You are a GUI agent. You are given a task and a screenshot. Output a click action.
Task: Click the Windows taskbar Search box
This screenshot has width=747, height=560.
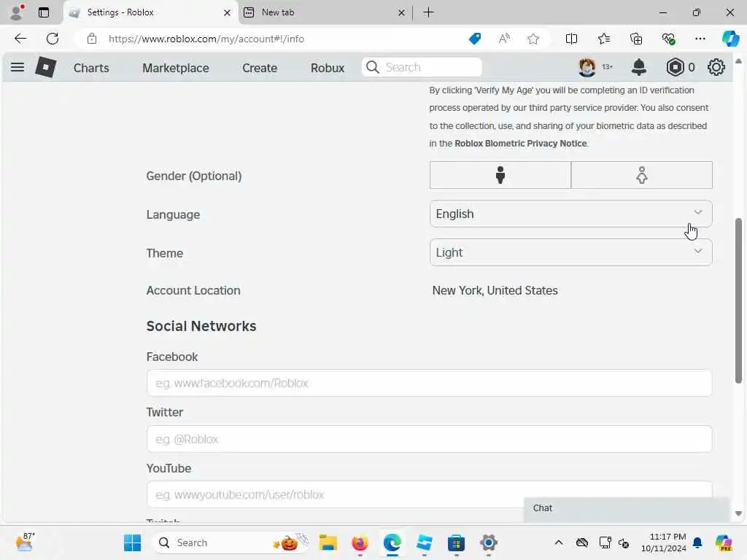click(231, 542)
